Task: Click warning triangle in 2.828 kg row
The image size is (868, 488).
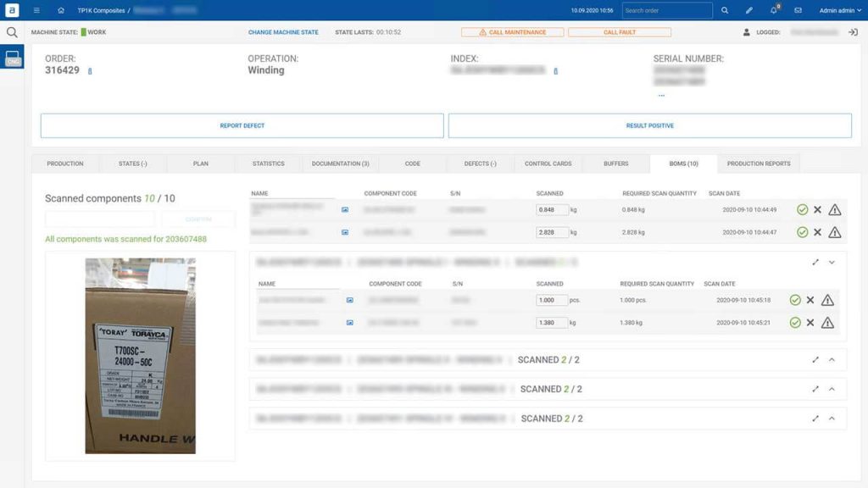Action: coord(835,232)
